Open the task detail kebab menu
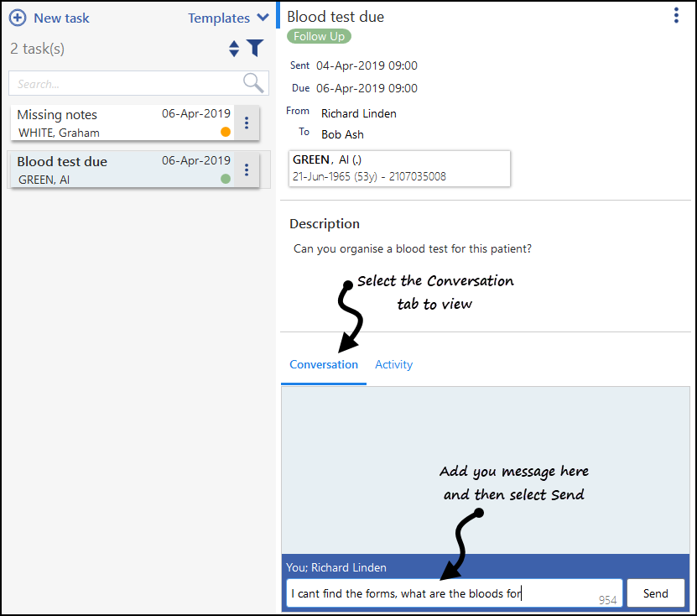This screenshot has height=616, width=697. click(x=676, y=16)
